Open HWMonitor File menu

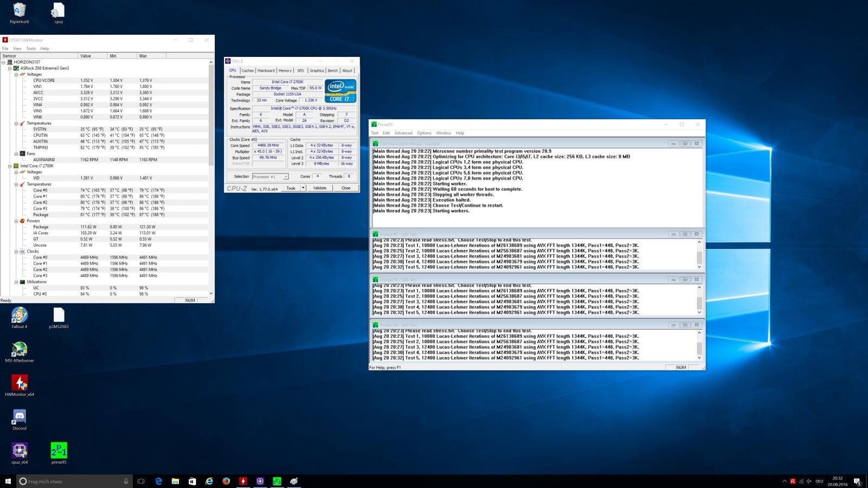click(x=5, y=48)
